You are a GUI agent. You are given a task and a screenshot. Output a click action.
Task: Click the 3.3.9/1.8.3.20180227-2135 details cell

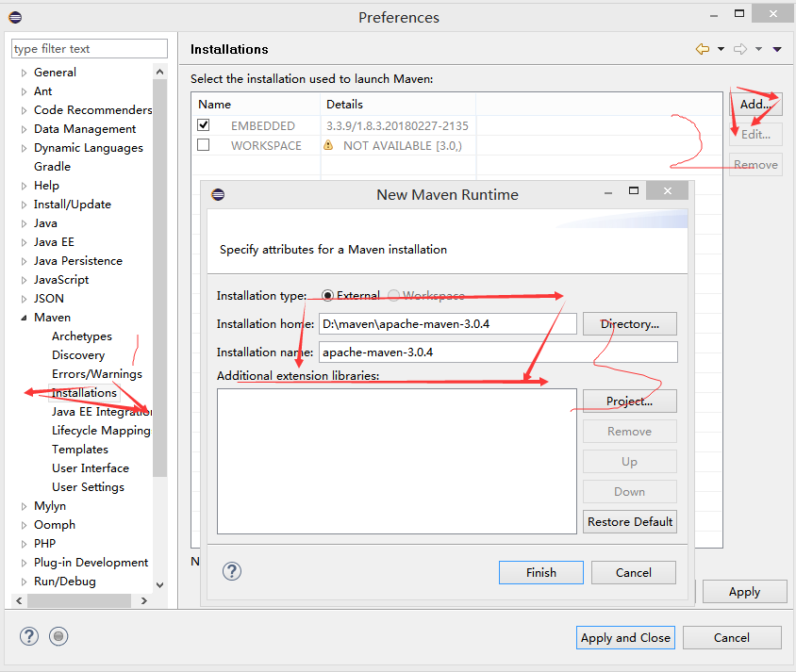click(x=397, y=125)
